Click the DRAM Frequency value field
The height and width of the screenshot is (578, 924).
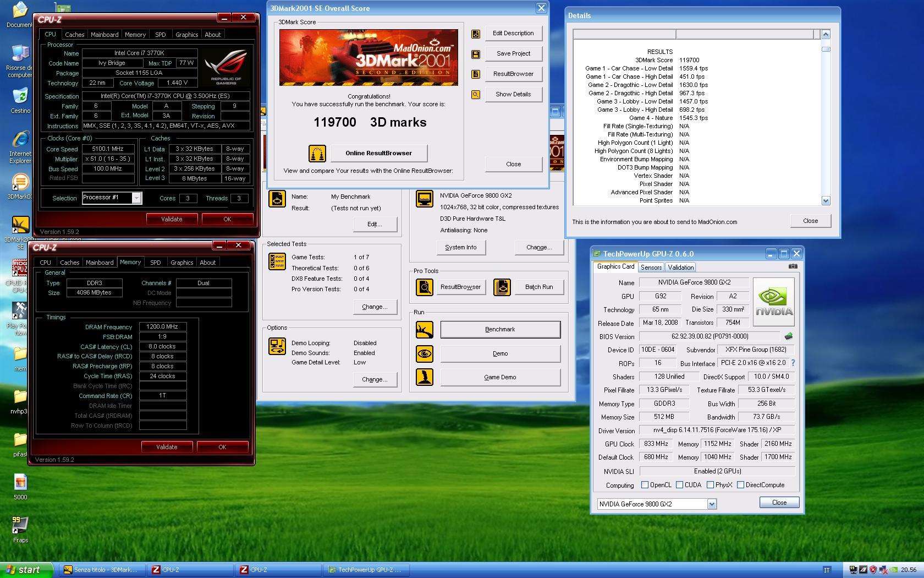coord(162,327)
